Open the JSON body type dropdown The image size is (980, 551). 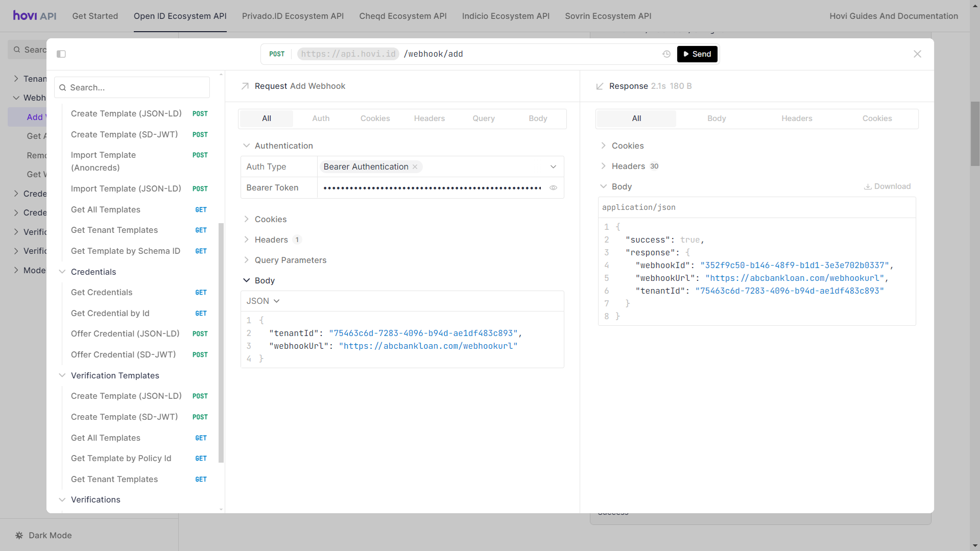pos(263,301)
